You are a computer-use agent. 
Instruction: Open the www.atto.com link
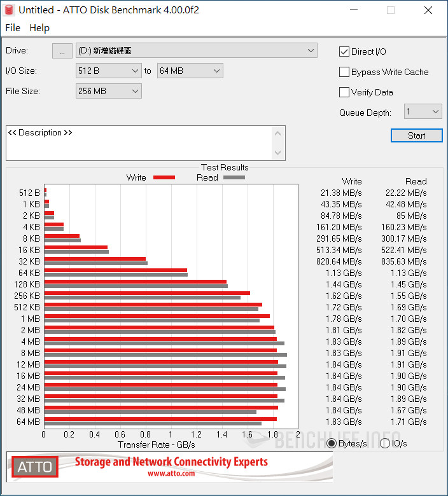tap(171, 474)
